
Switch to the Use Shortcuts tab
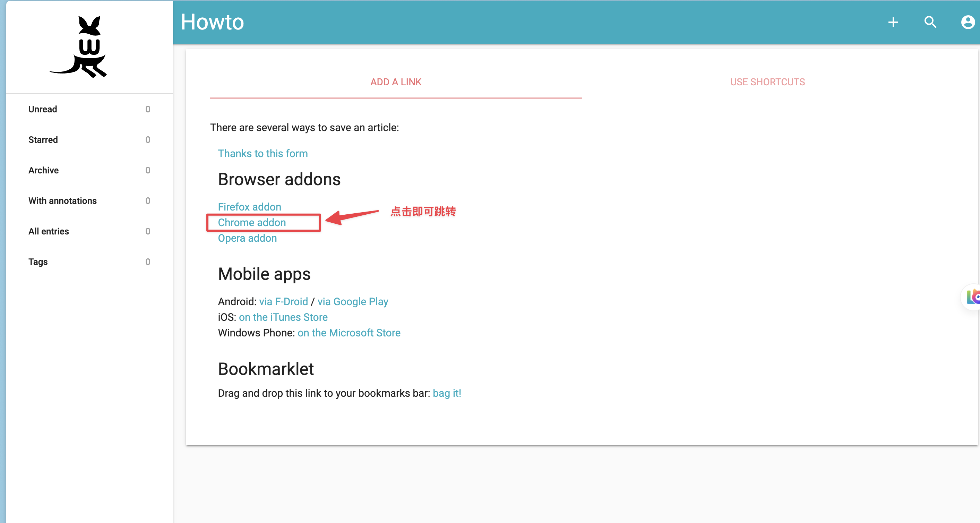[767, 82]
